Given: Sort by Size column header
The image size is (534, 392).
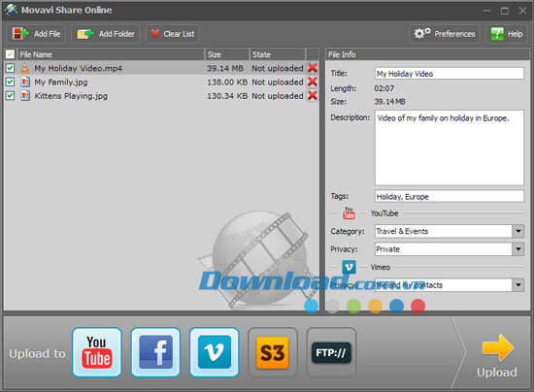Looking at the screenshot, I should coord(227,54).
